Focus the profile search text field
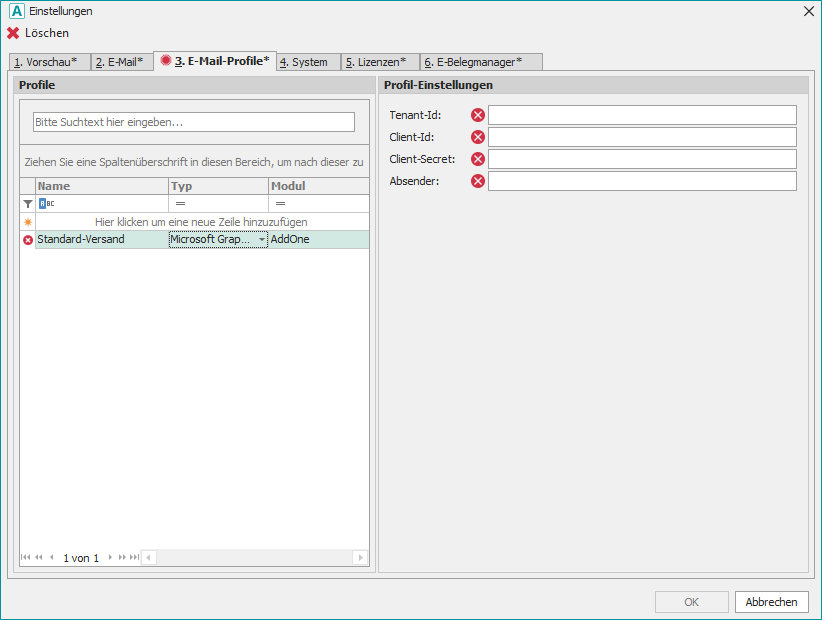Image resolution: width=822 pixels, height=620 pixels. [194, 122]
